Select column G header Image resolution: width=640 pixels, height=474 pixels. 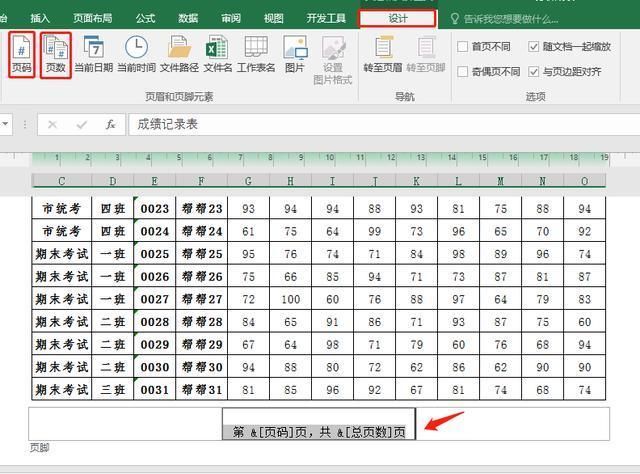point(248,181)
